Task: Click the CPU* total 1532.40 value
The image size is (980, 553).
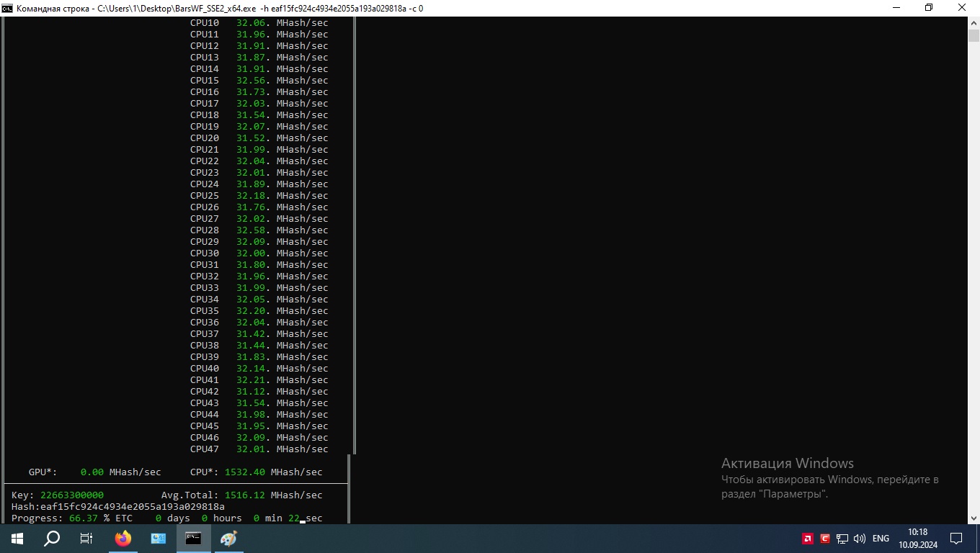Action: (x=245, y=472)
